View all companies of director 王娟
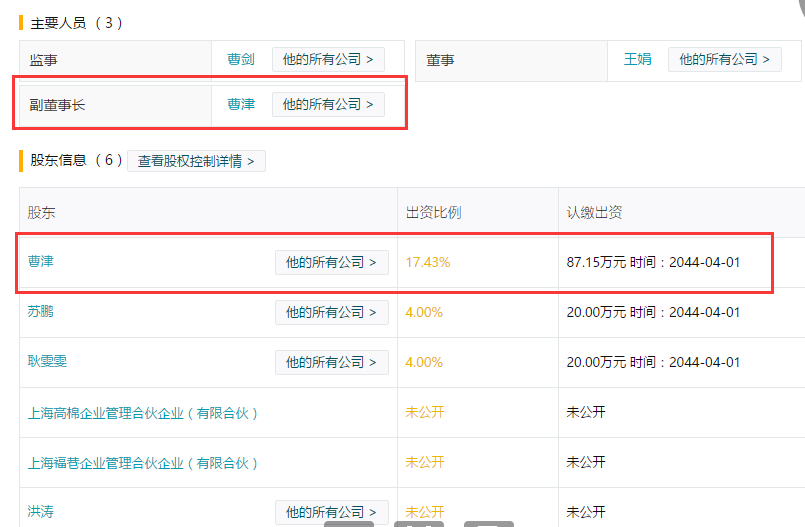Viewport: 805px width, 527px height. [725, 60]
